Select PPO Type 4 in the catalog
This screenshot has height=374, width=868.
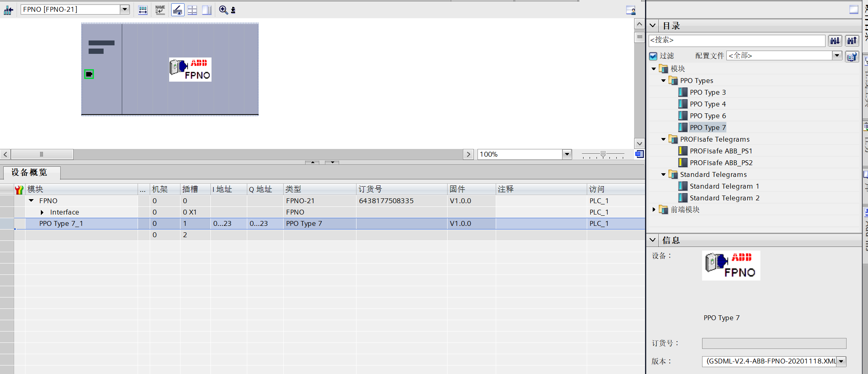[x=708, y=104]
